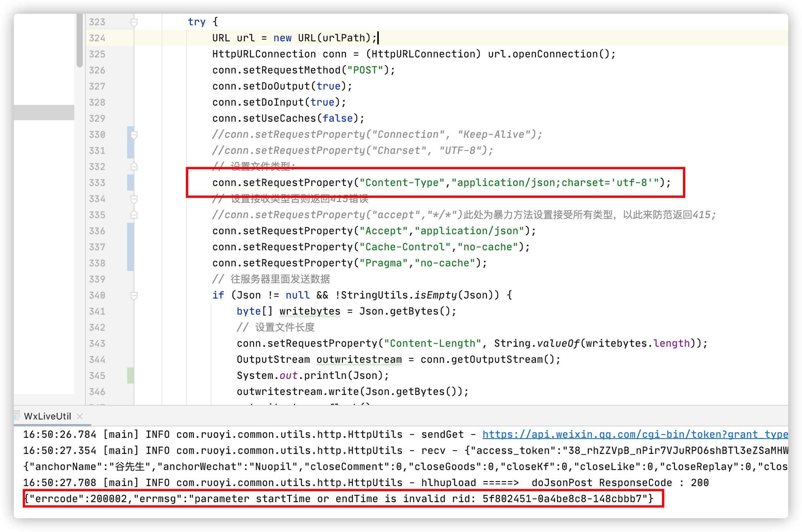The height and width of the screenshot is (532, 802).
Task: Click fold end marker at line 332
Action: click(134, 166)
